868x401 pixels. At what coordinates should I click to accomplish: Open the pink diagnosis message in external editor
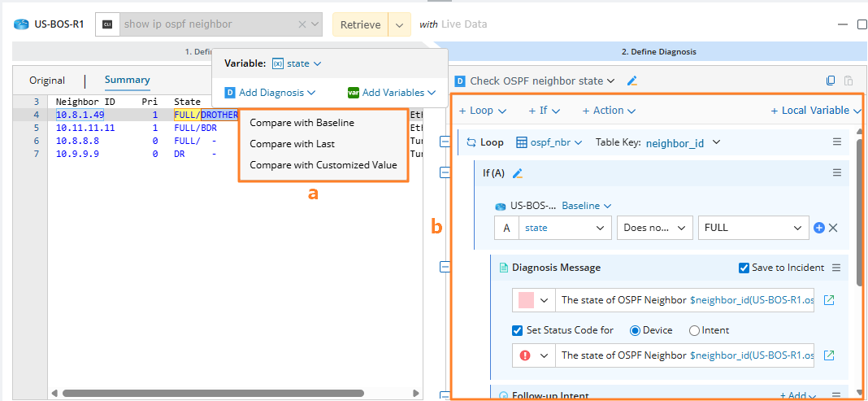829,300
